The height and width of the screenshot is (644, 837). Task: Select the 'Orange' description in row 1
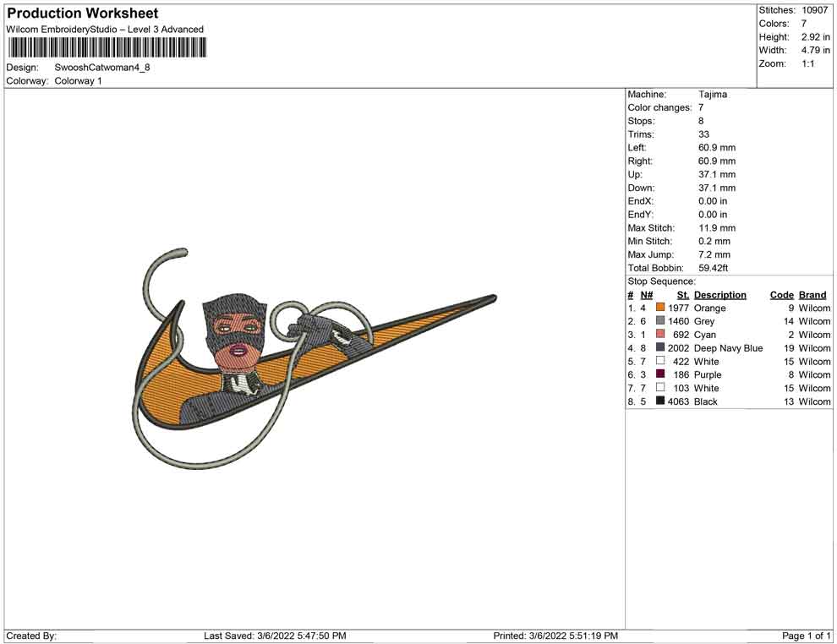click(x=710, y=308)
